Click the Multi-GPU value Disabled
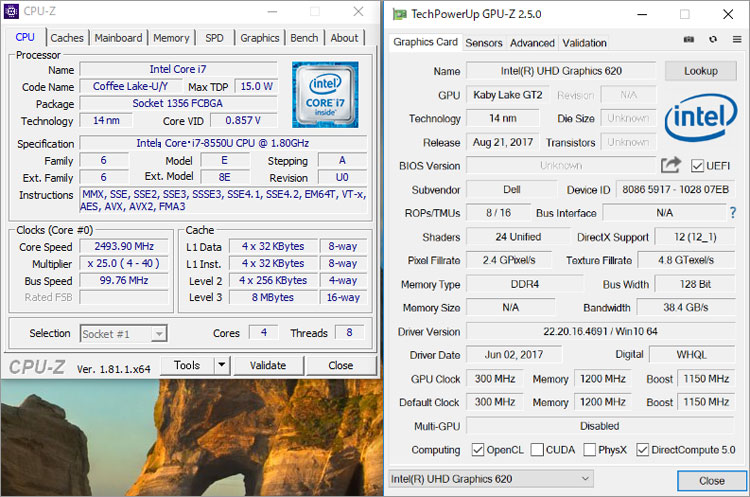 tap(600, 426)
